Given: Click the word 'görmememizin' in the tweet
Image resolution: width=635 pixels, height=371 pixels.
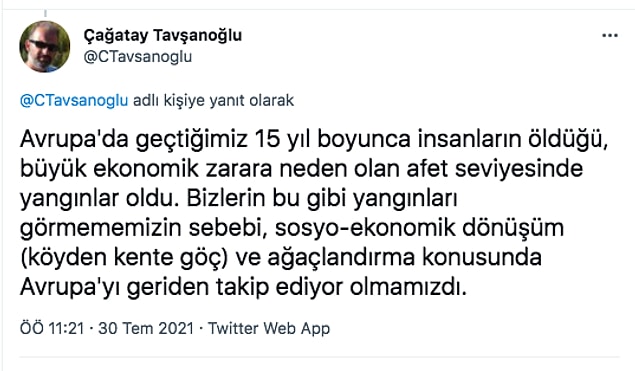Looking at the screenshot, I should (100, 228).
